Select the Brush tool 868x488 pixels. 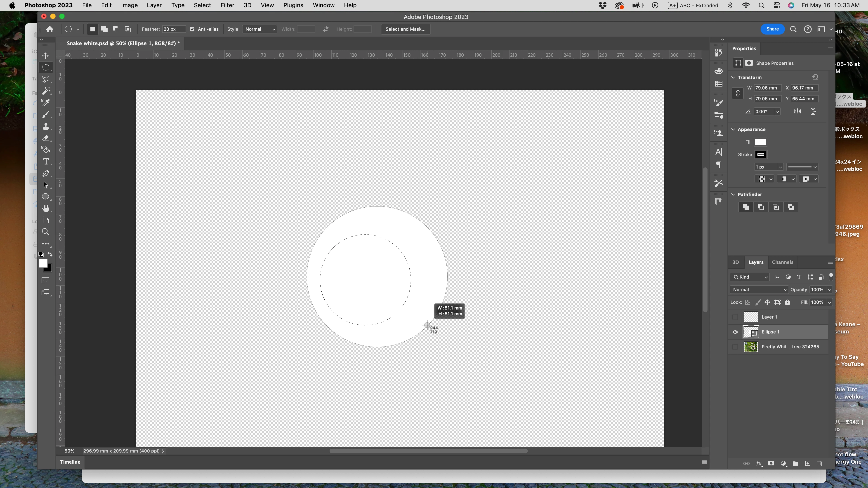tap(45, 115)
